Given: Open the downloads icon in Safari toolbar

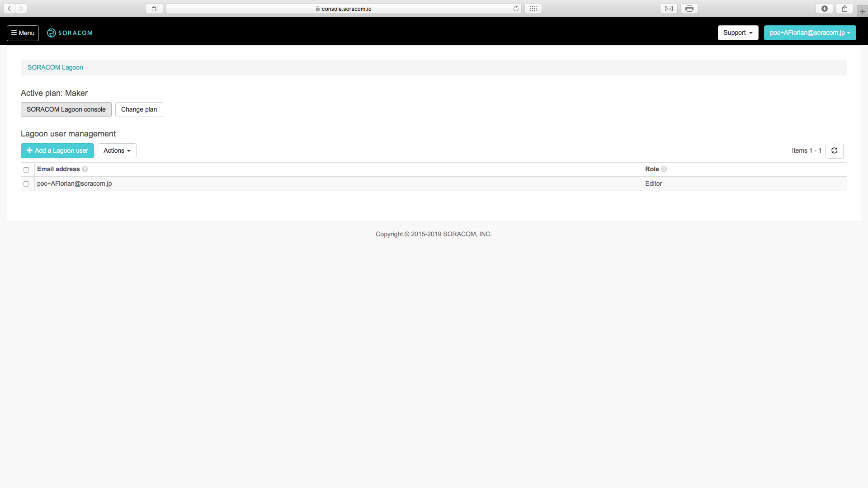Looking at the screenshot, I should pyautogui.click(x=825, y=9).
